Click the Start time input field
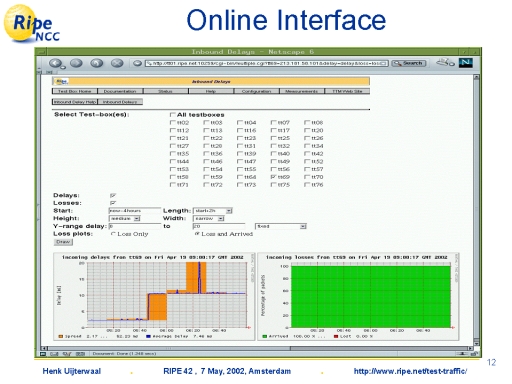The height and width of the screenshot is (384, 512). click(135, 211)
